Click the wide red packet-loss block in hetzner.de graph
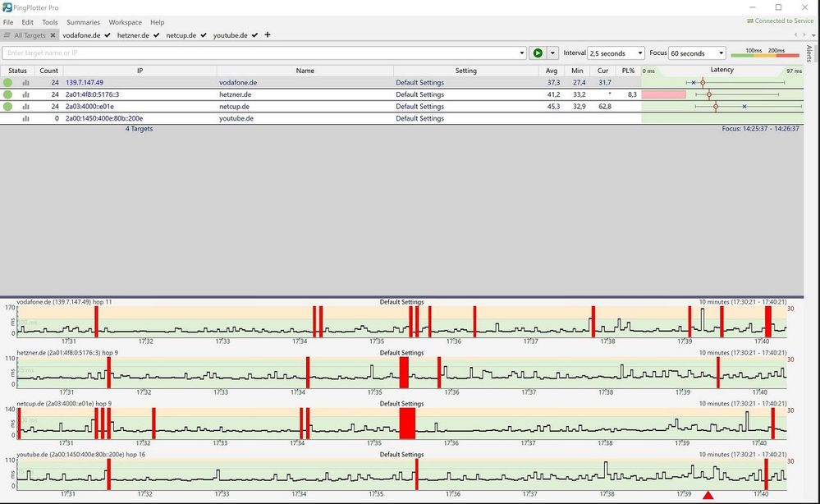 [404, 373]
